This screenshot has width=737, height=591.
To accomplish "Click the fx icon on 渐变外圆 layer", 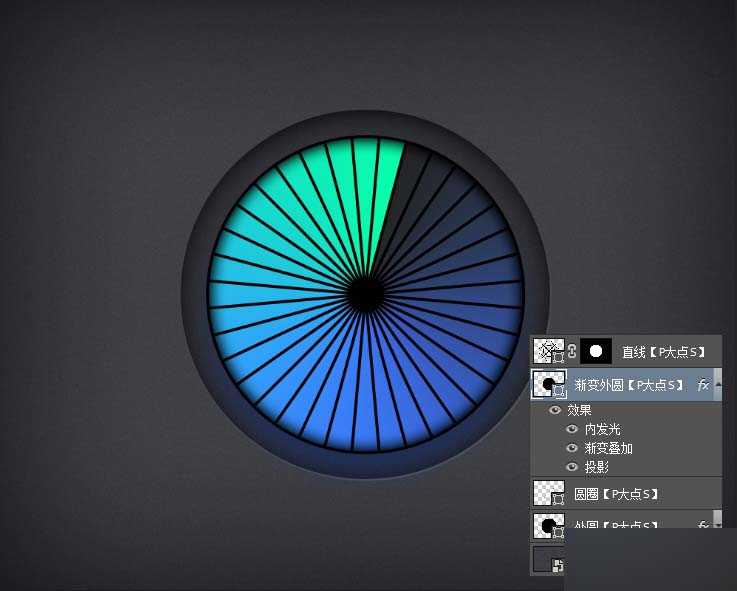I will [703, 385].
